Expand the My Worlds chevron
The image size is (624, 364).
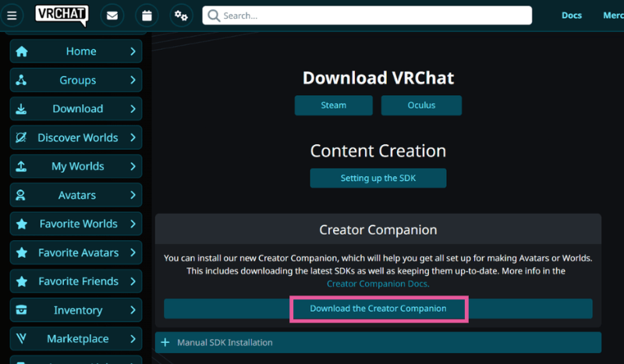133,166
